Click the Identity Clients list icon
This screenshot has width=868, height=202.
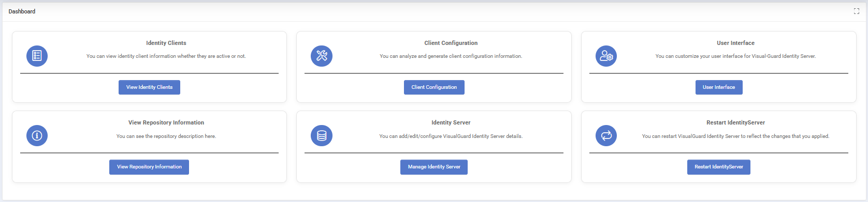click(x=37, y=56)
